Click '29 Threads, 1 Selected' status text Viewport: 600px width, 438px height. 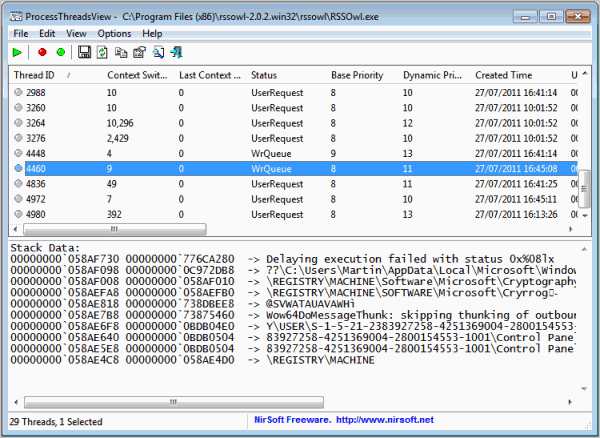click(56, 422)
